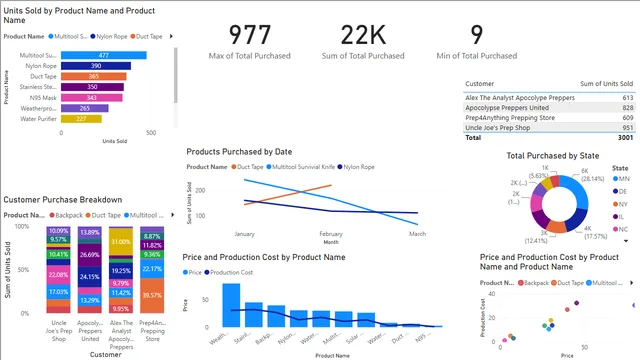Click March on the line chart axis

tap(418, 234)
